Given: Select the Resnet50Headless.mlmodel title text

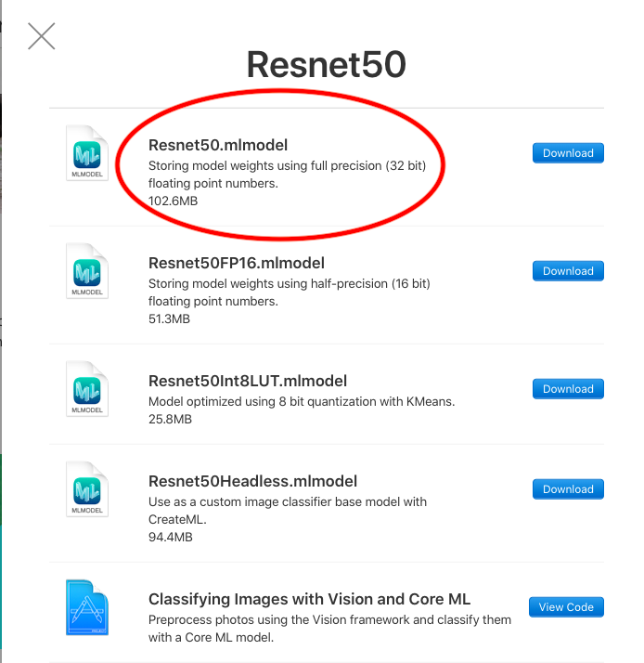Looking at the screenshot, I should [252, 481].
